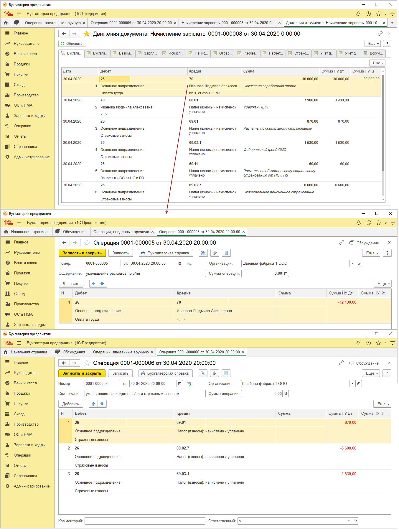Open Обсуждение in Операция 0001-000006 header
Screen dimensions: 399x532
point(364,363)
